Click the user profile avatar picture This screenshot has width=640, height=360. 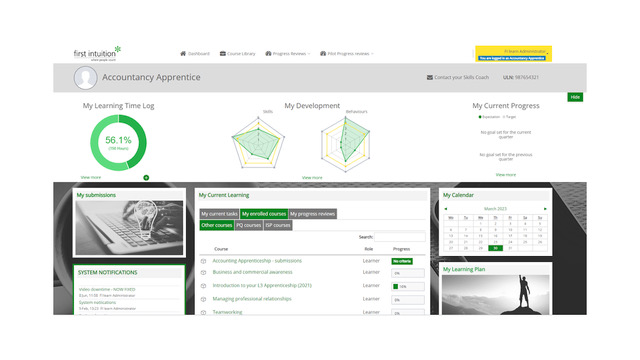[85, 78]
